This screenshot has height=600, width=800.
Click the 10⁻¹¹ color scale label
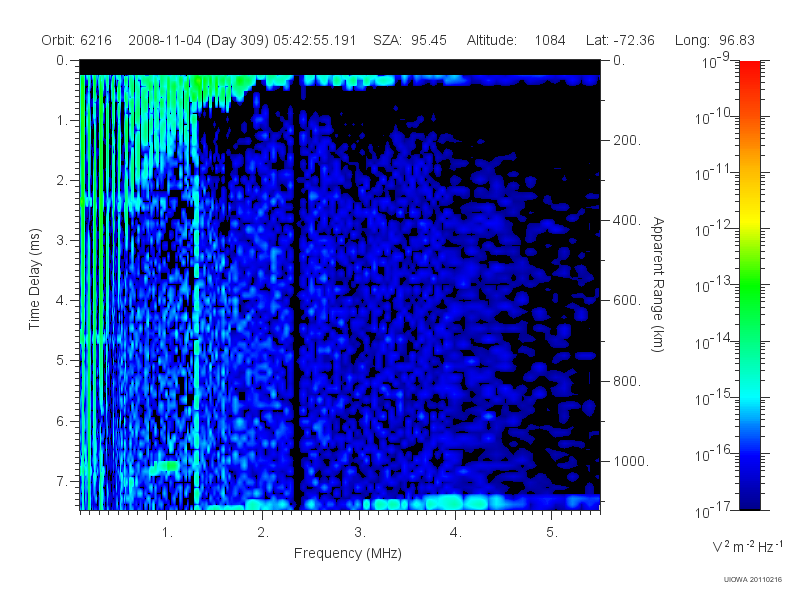[x=714, y=173]
